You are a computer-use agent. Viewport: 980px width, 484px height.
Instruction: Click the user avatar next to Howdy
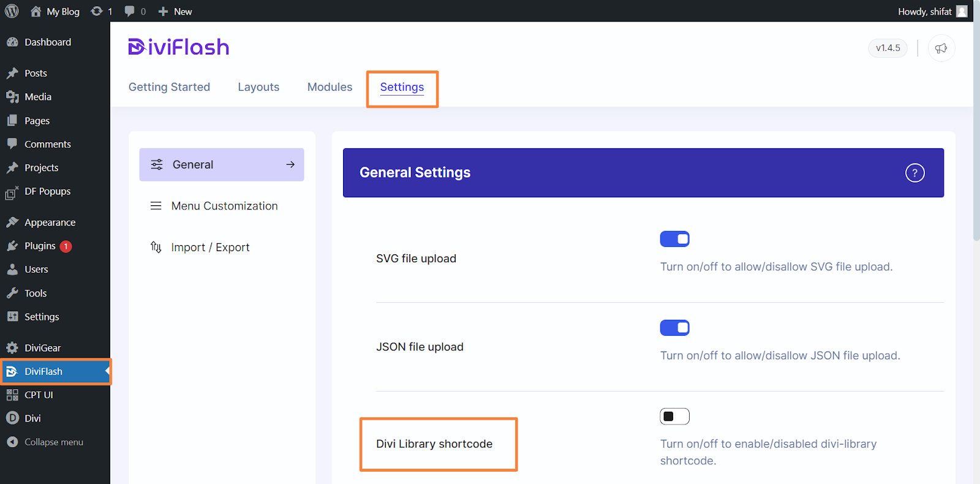point(962,11)
